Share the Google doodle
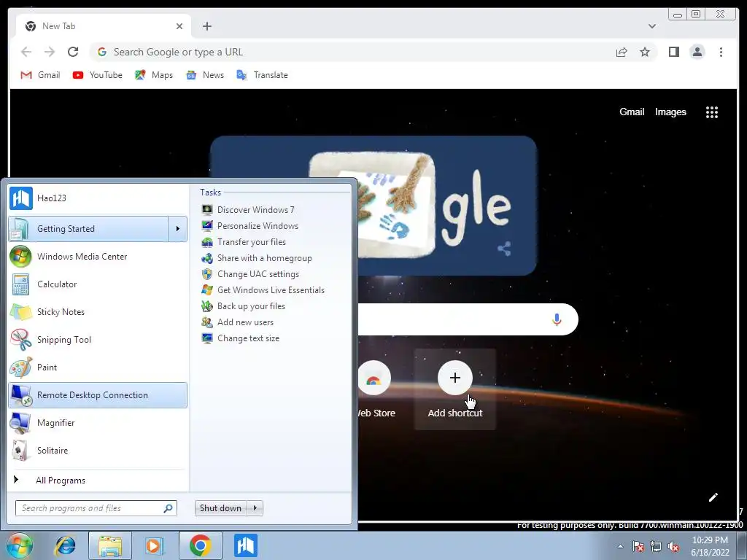747x560 pixels. tap(504, 249)
